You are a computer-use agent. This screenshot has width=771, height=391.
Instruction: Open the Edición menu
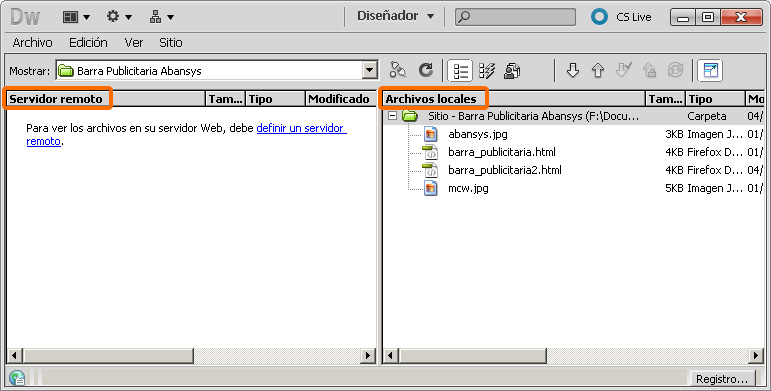click(88, 43)
